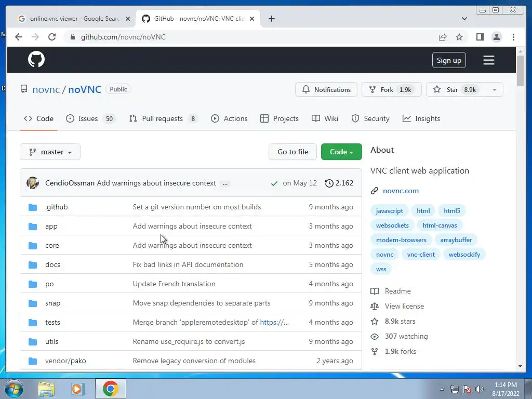Viewport: 532px width, 399px height.
Task: Click the green check status icon on the latest commit
Action: point(274,183)
